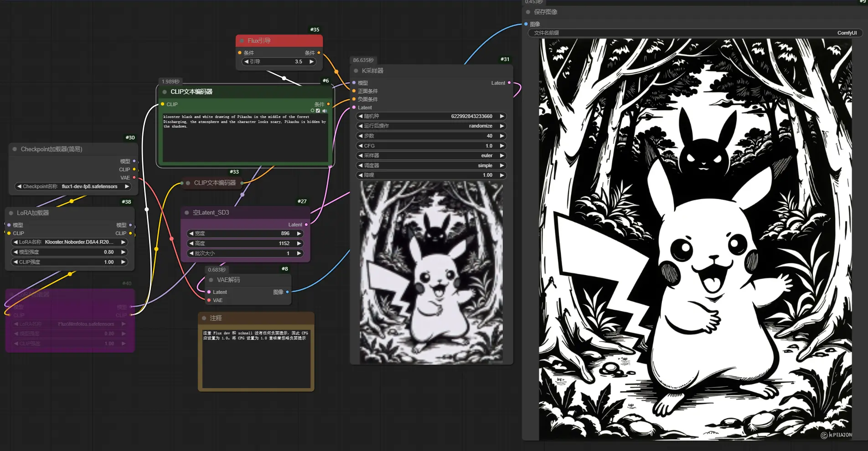Viewport: 868px width, 451px height.
Task: Click the speaker icon in CLIP文本编码器 node
Action: (x=325, y=111)
